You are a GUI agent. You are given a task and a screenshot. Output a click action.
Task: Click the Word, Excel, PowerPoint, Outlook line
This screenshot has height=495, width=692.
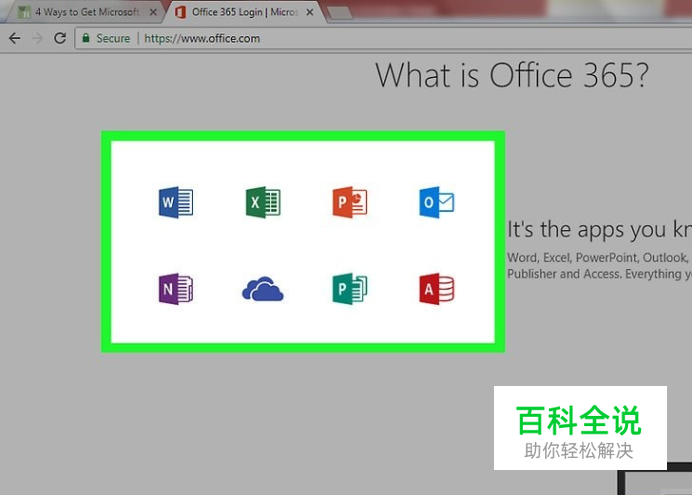coord(599,258)
